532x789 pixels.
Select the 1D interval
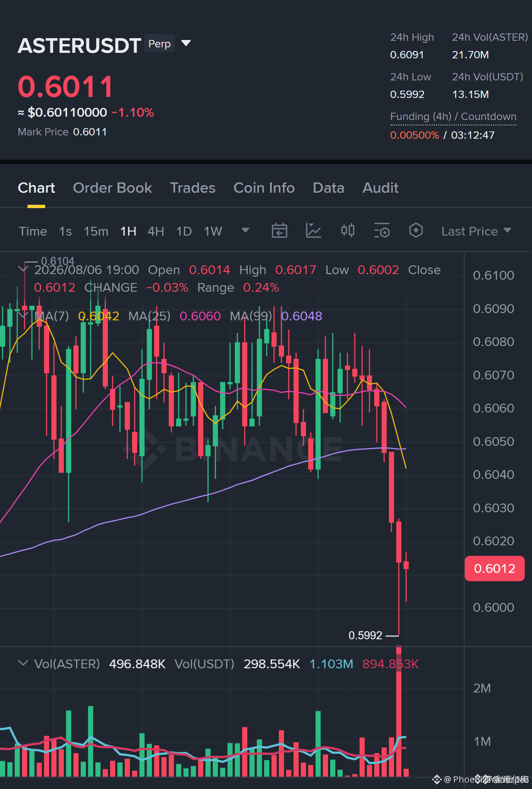click(x=184, y=231)
